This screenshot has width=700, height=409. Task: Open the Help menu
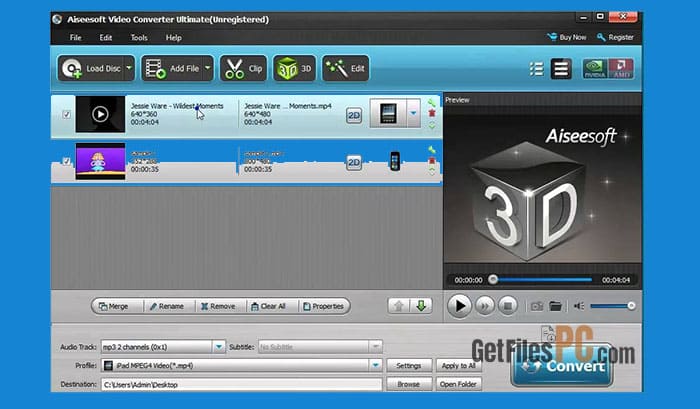click(x=174, y=38)
